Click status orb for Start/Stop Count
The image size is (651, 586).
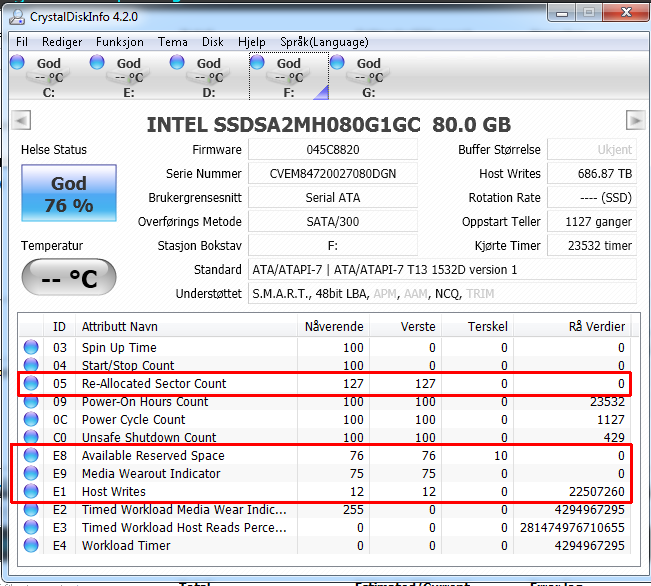point(31,365)
